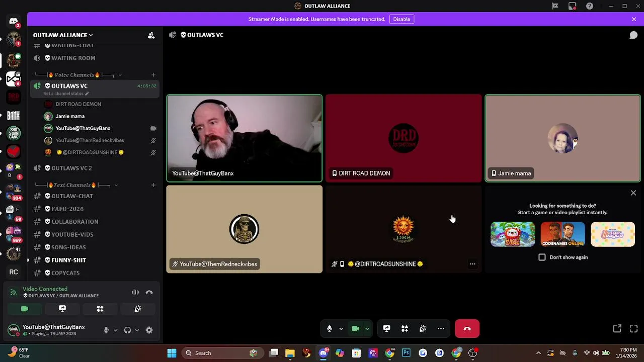644x362 pixels.
Task: Expand the FUNNY-SHIT channel threads
Action: pyautogui.click(x=28, y=260)
